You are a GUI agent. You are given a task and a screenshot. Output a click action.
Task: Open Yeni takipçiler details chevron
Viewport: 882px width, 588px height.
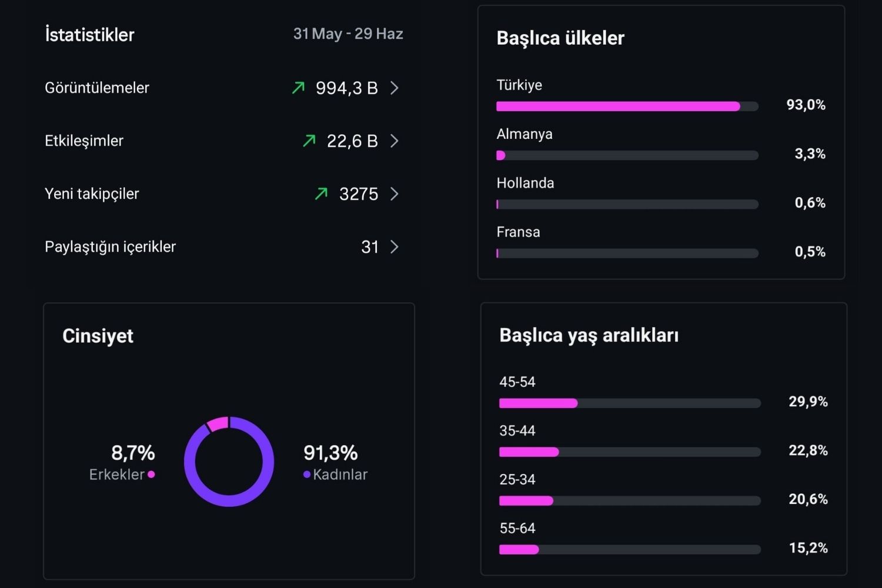click(x=395, y=194)
